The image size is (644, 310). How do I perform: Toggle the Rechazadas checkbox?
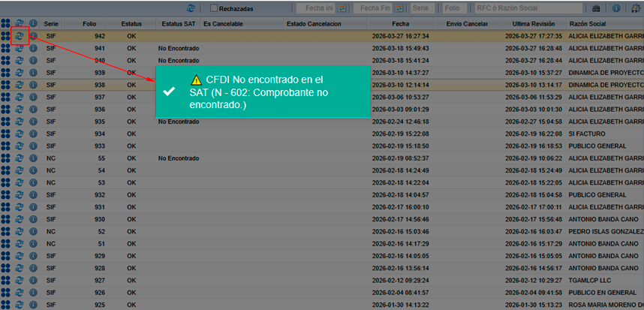click(x=213, y=8)
